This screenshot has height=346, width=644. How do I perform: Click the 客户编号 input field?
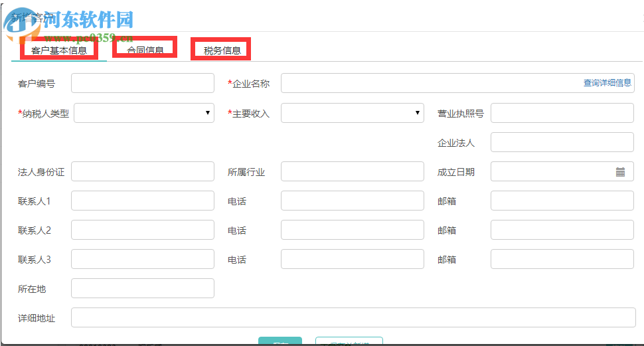pos(143,83)
